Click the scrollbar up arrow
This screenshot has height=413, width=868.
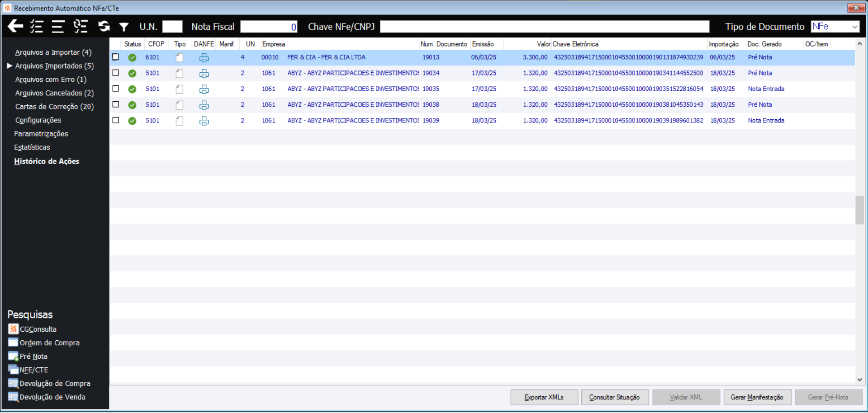coord(859,44)
